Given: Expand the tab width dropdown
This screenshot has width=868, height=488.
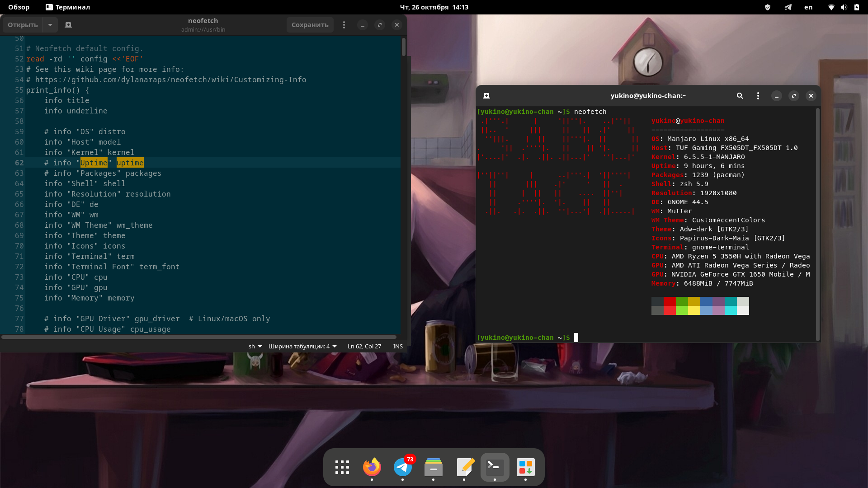Looking at the screenshot, I should (302, 347).
